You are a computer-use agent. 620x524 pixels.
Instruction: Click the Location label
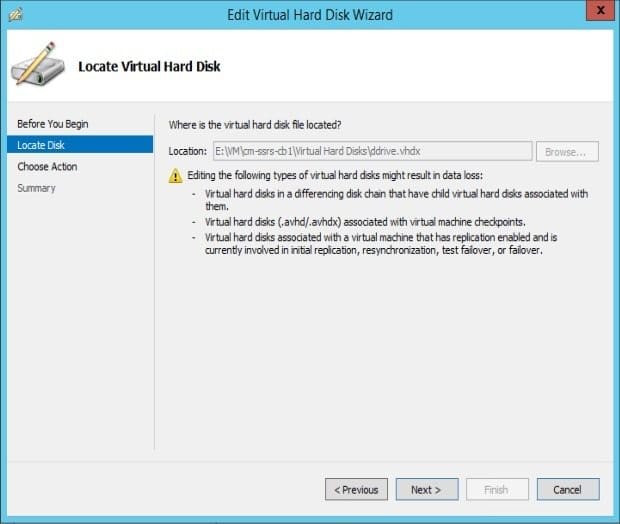click(187, 151)
